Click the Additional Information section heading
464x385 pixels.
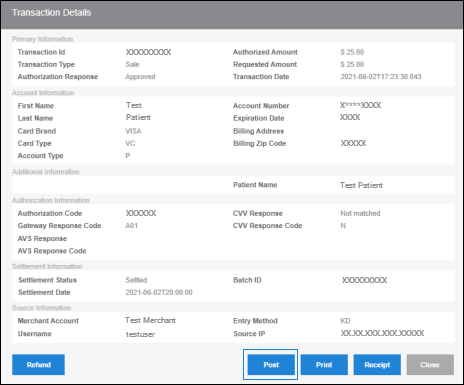[46, 172]
